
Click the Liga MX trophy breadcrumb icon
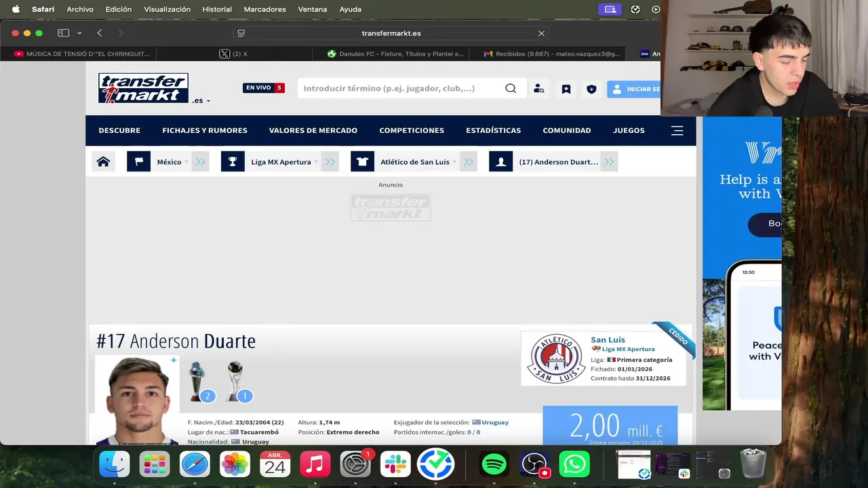[233, 162]
